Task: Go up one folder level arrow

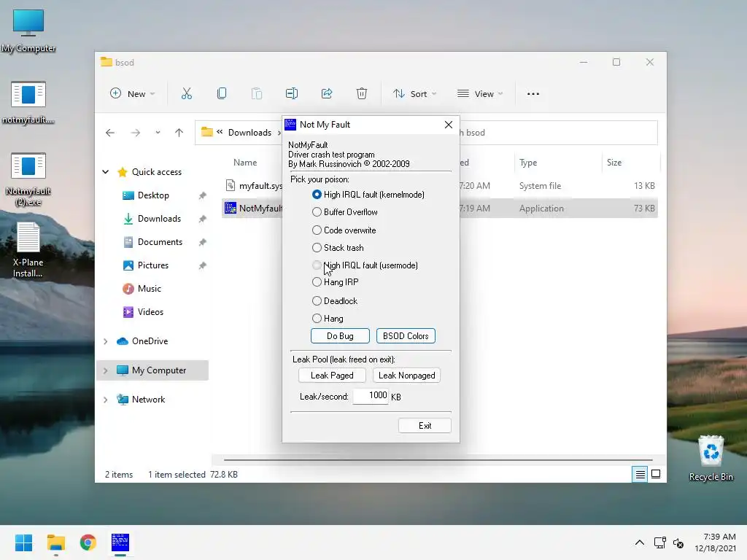Action: point(179,133)
